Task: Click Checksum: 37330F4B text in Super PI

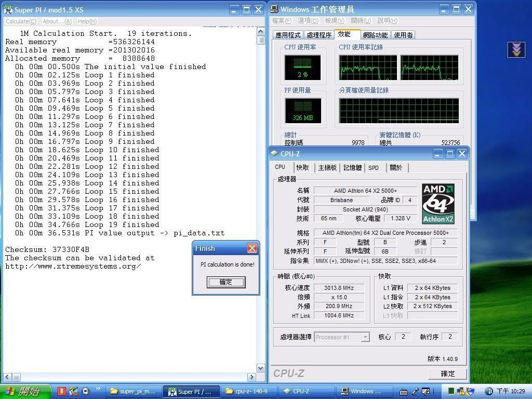Action: coord(47,249)
